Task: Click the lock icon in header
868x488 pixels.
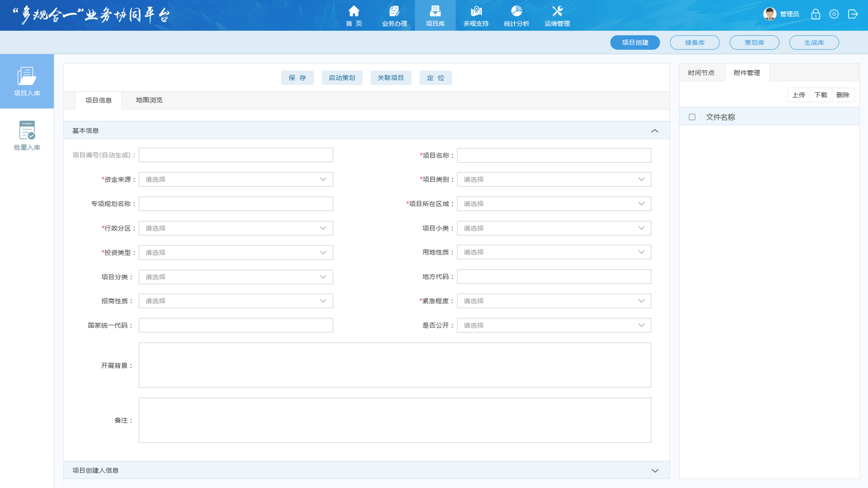Action: coord(815,14)
